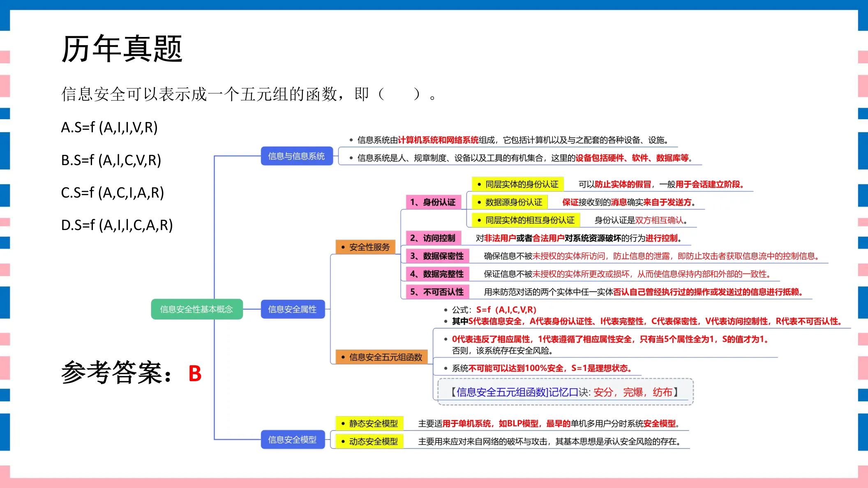Select the 信息与信息系统 mind map node
This screenshot has height=488, width=868.
[x=296, y=156]
